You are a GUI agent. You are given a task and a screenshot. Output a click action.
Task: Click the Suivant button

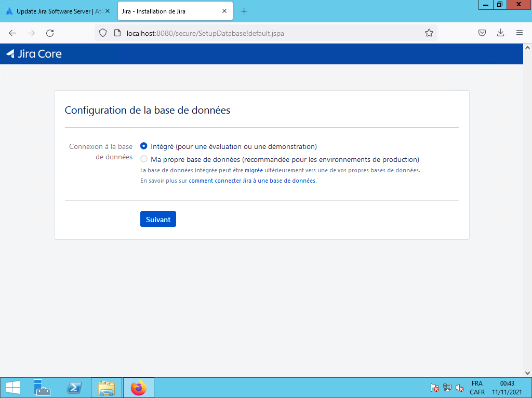[158, 219]
